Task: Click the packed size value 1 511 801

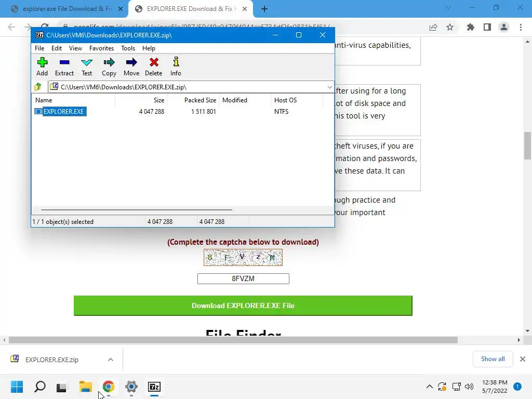Action: (x=204, y=111)
